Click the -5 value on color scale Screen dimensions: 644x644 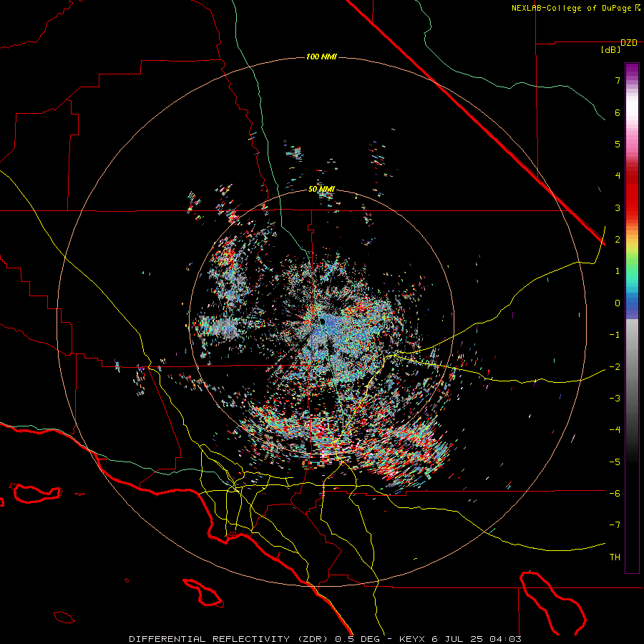(615, 462)
